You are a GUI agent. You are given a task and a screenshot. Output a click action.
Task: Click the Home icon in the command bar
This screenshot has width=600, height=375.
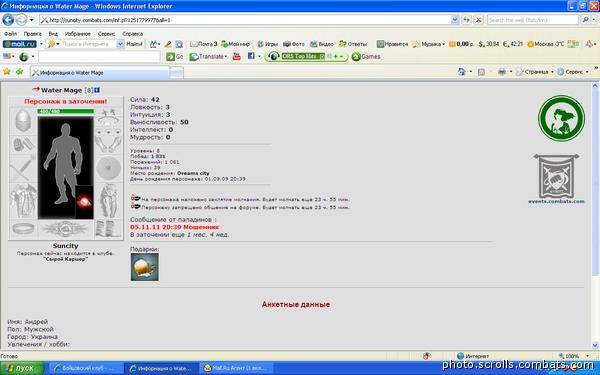coord(461,72)
